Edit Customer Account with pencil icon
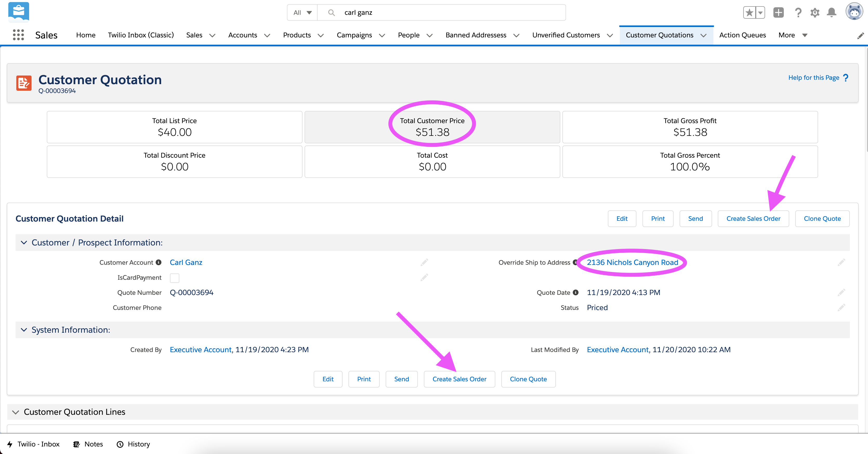The width and height of the screenshot is (868, 454). tap(424, 262)
